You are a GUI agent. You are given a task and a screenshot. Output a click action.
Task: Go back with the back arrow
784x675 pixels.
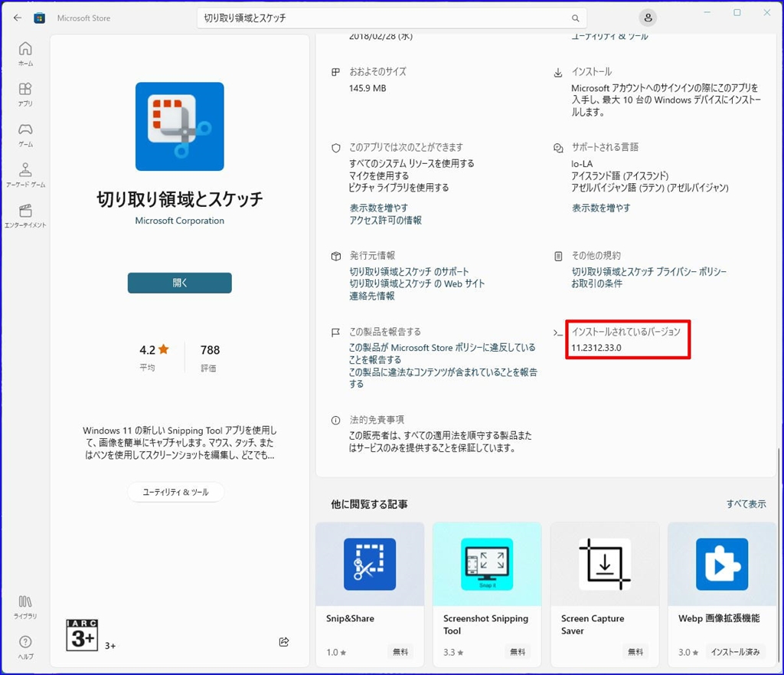pos(18,18)
